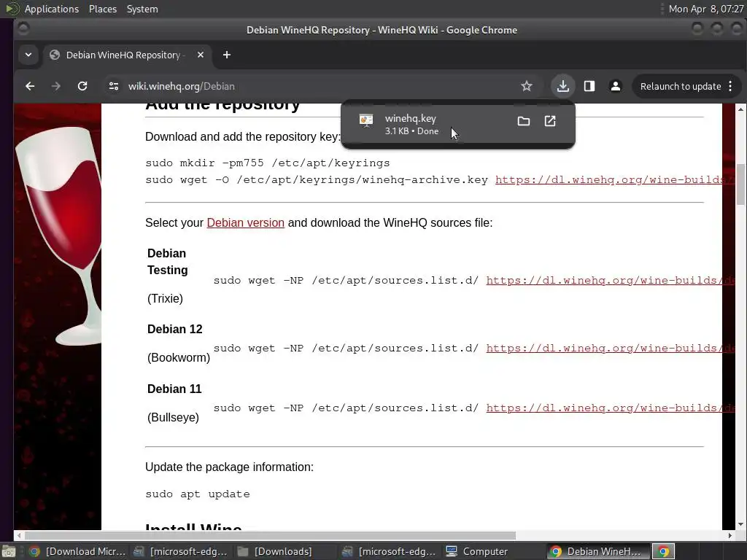Click the 'Update the package information:' text
The height and width of the screenshot is (560, 747).
[229, 467]
